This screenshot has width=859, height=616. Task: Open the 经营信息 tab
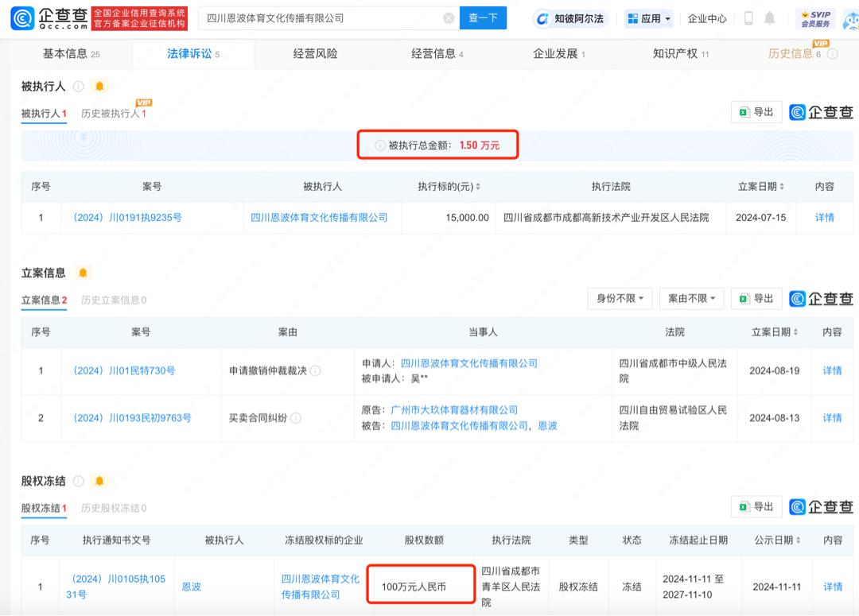(x=437, y=54)
